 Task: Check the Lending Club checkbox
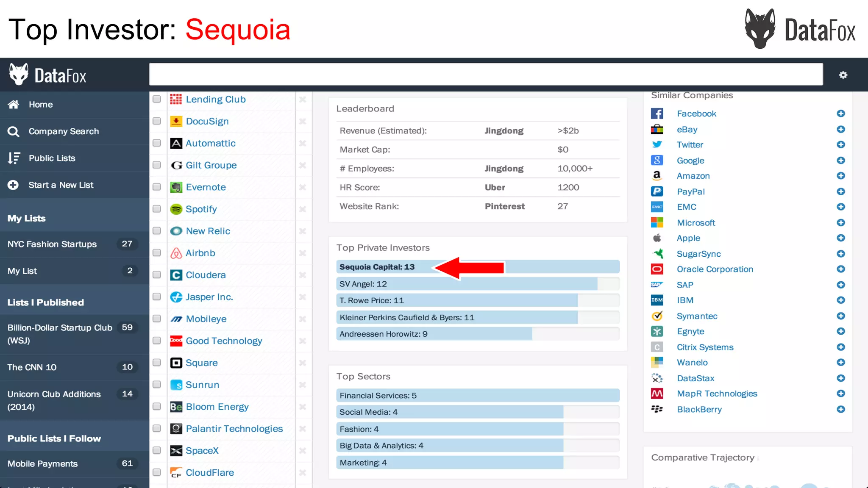click(x=157, y=99)
